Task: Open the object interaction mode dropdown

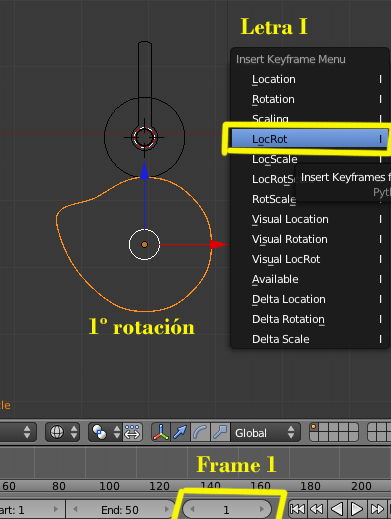Action: click(17, 432)
